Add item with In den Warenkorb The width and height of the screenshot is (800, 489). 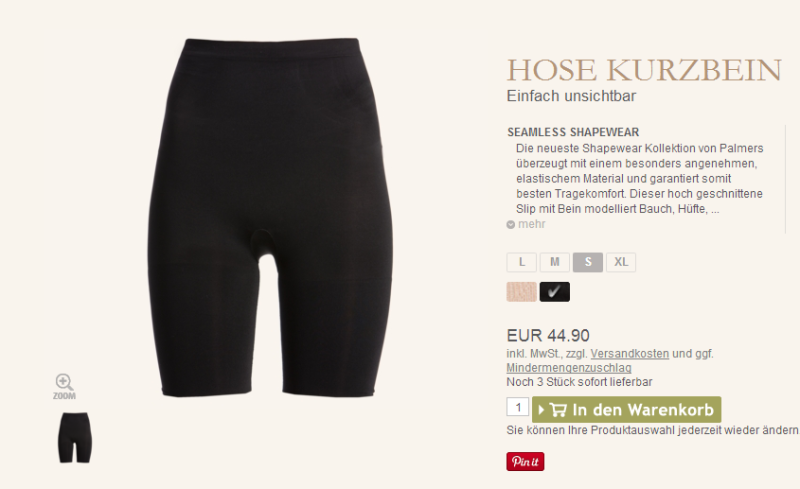(x=627, y=410)
